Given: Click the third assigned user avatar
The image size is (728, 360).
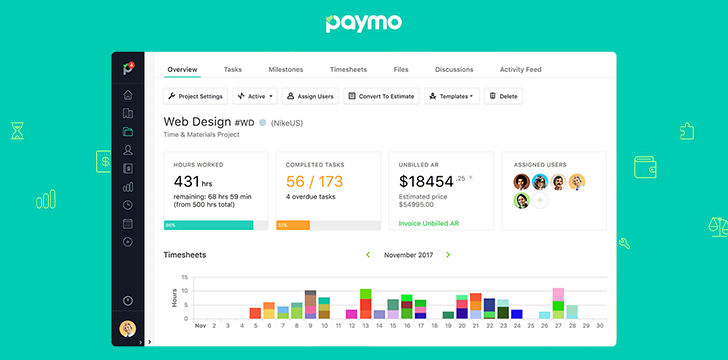Looking at the screenshot, I should [x=559, y=182].
